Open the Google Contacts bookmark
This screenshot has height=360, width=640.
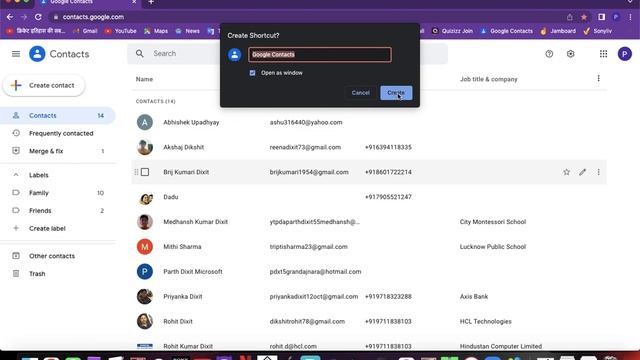coord(507,31)
